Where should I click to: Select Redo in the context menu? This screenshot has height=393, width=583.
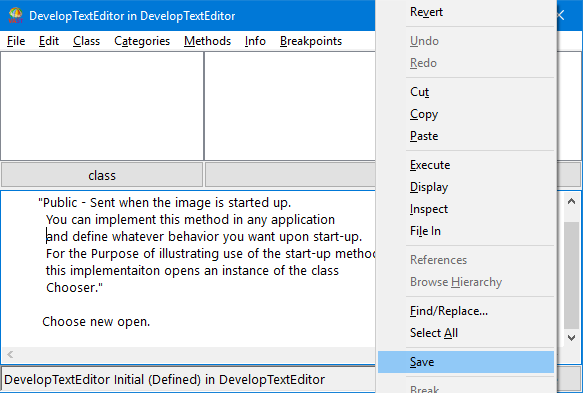click(x=466, y=63)
